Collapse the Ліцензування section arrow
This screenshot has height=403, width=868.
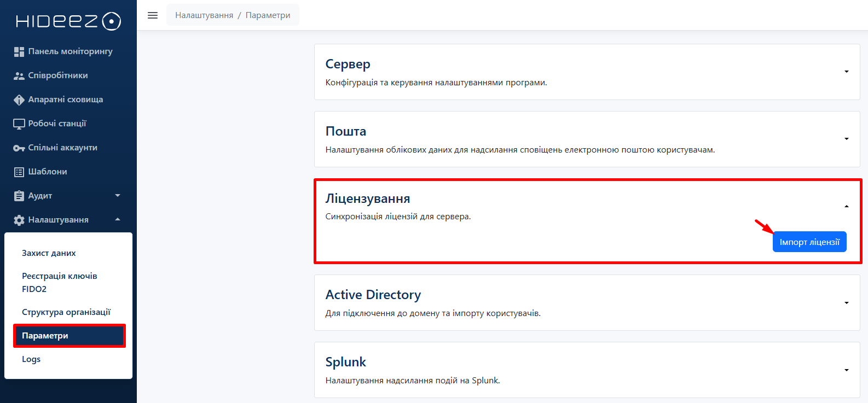pyautogui.click(x=846, y=206)
